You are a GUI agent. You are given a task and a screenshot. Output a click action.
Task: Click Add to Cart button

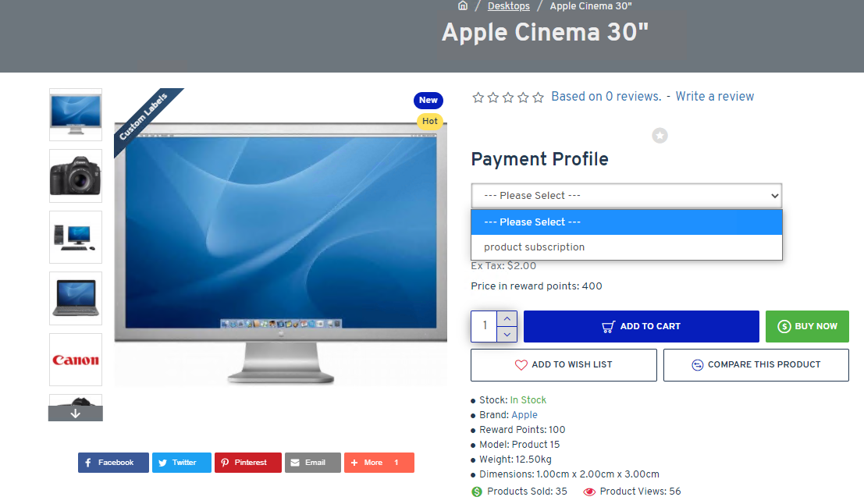pos(641,327)
